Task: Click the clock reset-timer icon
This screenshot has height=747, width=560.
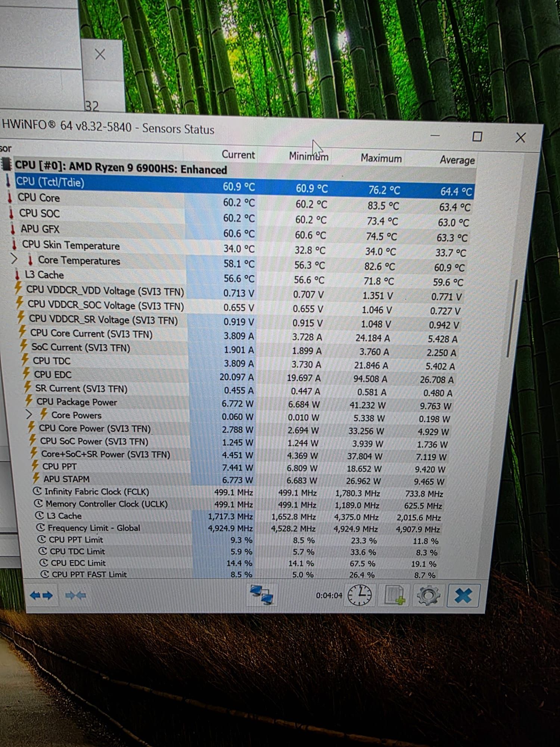Action: point(360,595)
